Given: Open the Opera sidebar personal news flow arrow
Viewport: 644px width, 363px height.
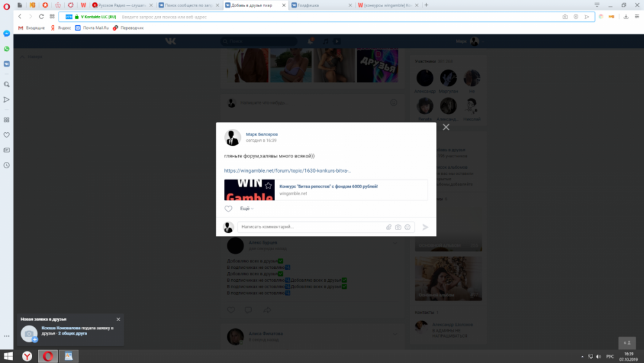Looking at the screenshot, I should coord(6,99).
